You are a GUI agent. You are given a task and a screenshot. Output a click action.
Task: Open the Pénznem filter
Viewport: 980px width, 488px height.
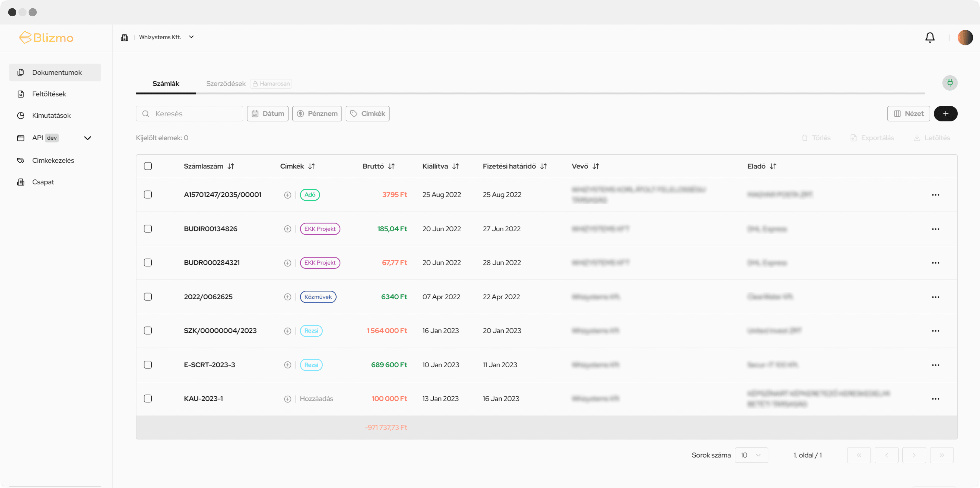pyautogui.click(x=317, y=114)
